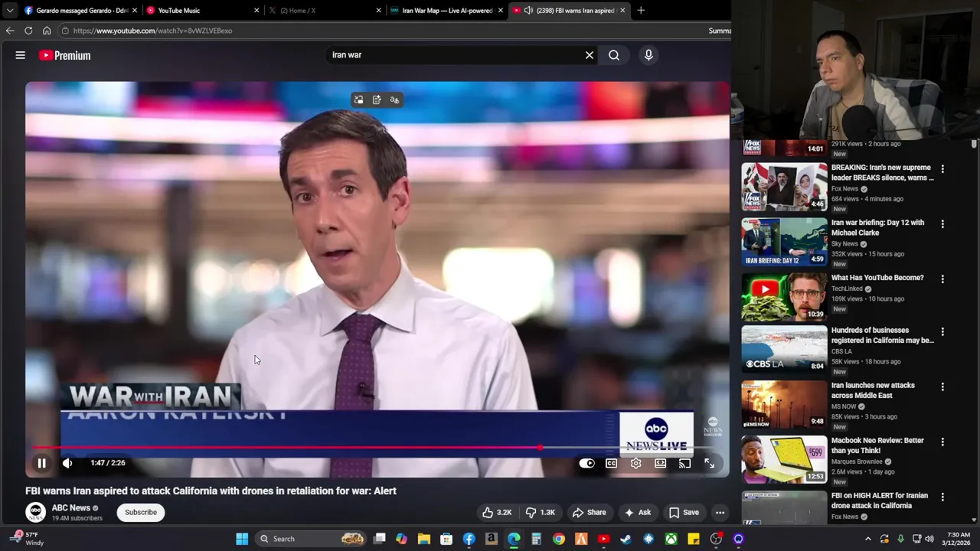
Task: Open options for 'BREAKING: Iran's new supreme leader' video
Action: click(942, 168)
